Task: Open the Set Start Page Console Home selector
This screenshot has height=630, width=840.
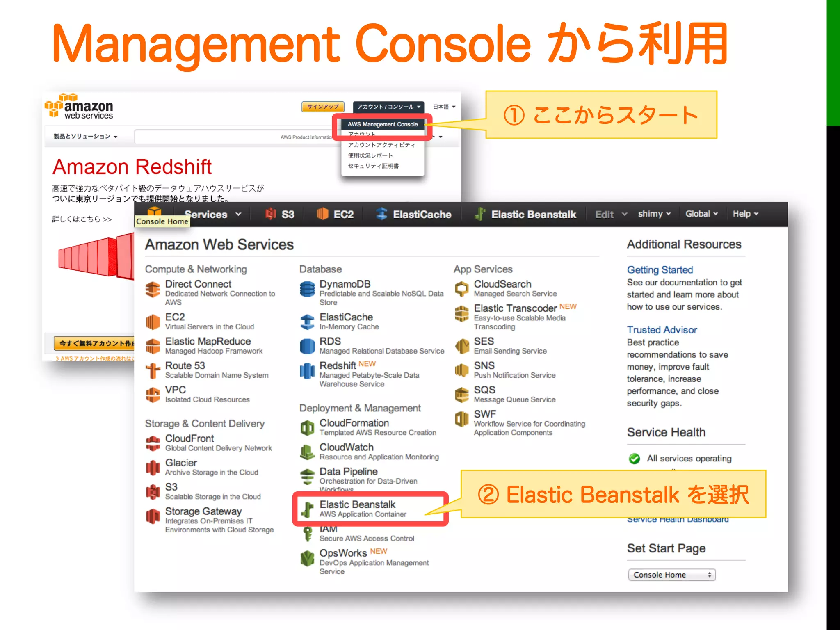Action: [672, 575]
